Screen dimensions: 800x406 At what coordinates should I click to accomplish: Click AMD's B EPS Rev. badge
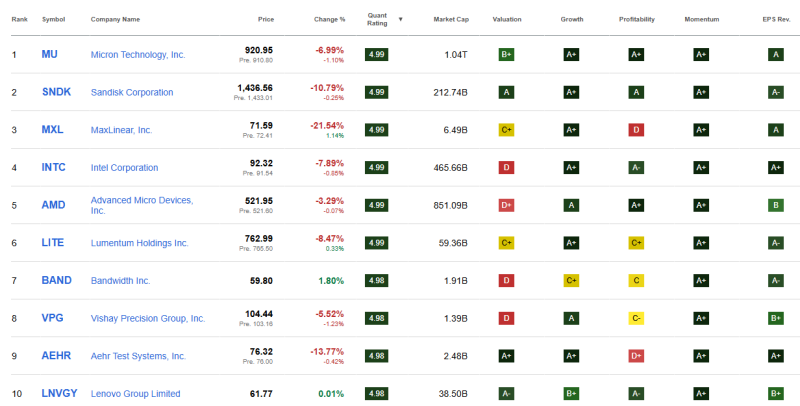click(776, 206)
